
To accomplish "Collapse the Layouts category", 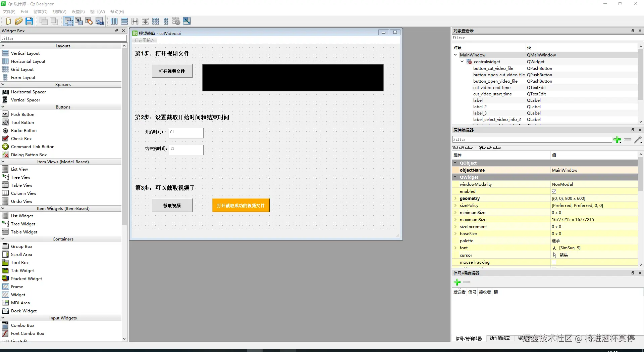I will 3,46.
